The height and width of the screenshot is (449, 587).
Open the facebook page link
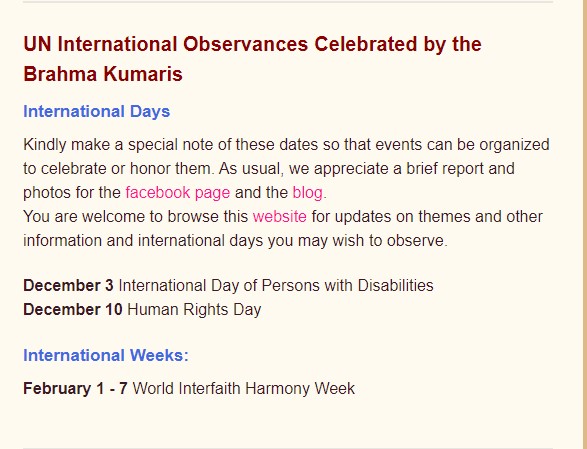(177, 193)
